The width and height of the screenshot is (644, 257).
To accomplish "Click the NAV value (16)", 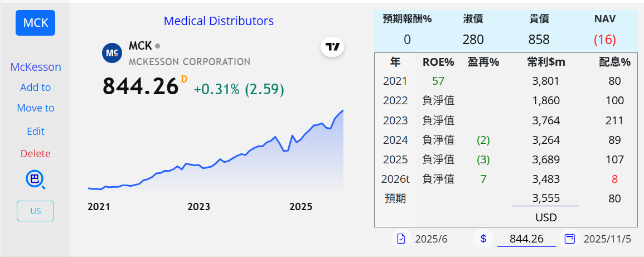I will click(604, 40).
